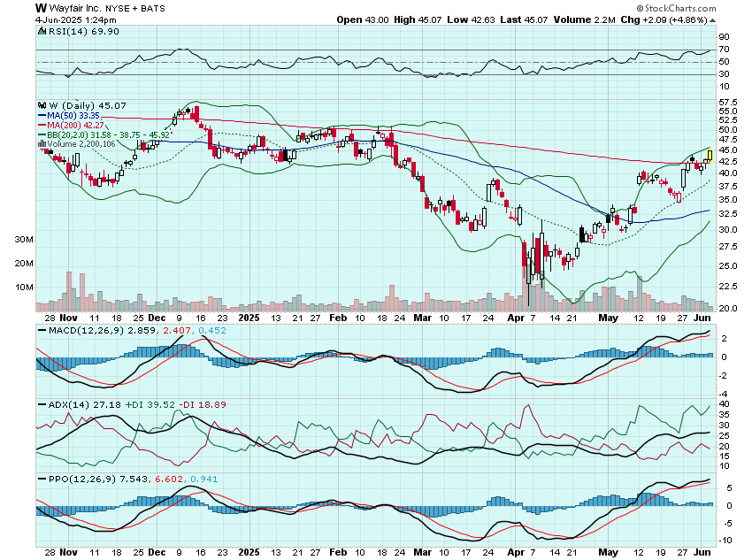Click the Last 45.07 value
Viewport: 752px width, 560px height.
(x=524, y=19)
